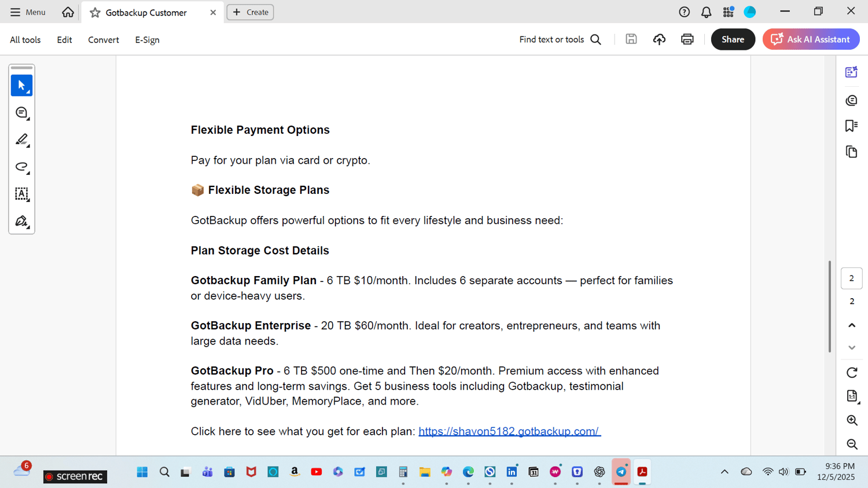Open File Explorer from the taskbar
Image resolution: width=868 pixels, height=488 pixels.
tap(425, 472)
